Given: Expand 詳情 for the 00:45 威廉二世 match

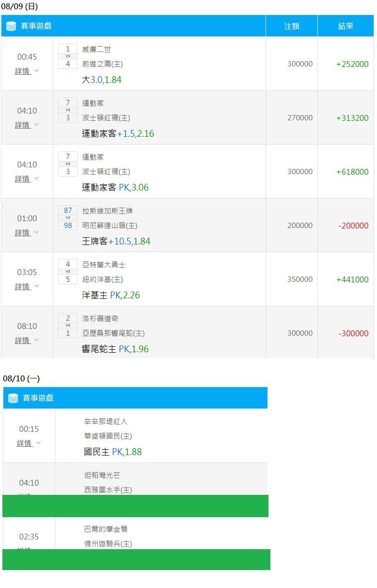Looking at the screenshot, I should click(27, 71).
